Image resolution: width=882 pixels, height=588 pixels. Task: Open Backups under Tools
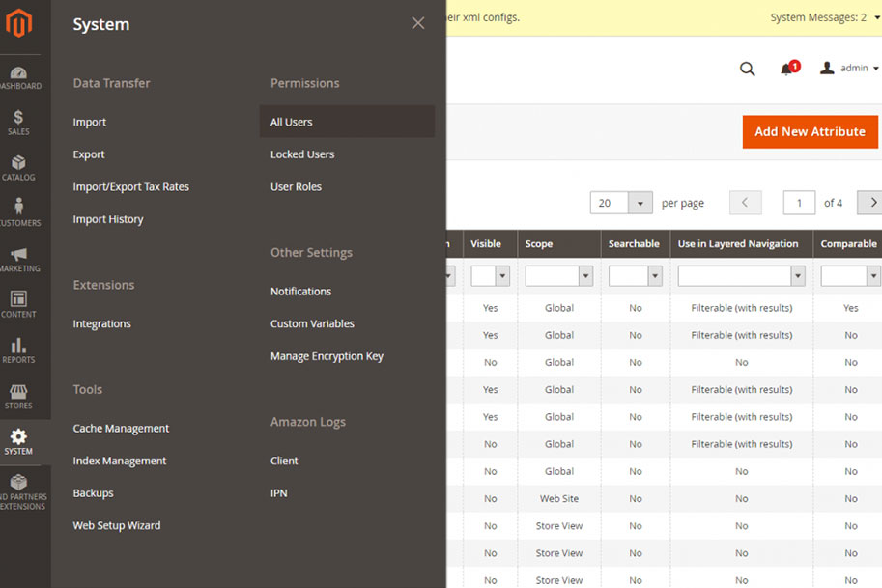click(x=94, y=493)
